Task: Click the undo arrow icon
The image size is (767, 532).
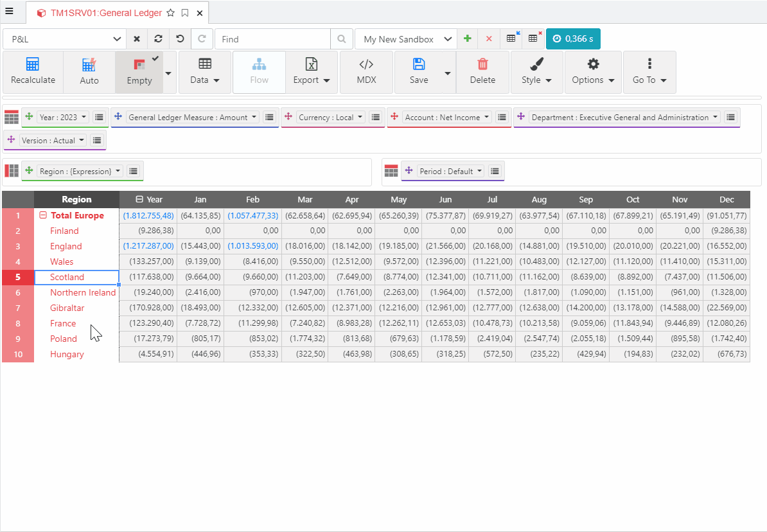Action: pyautogui.click(x=180, y=39)
